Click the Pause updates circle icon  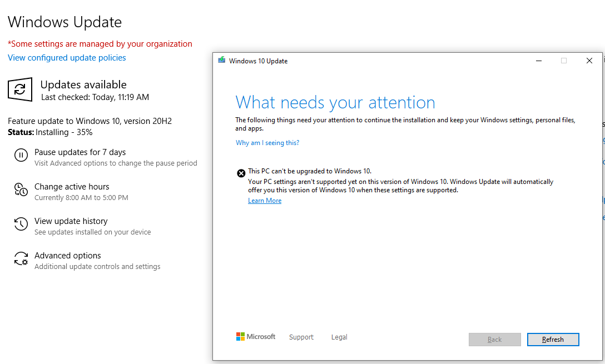point(21,155)
